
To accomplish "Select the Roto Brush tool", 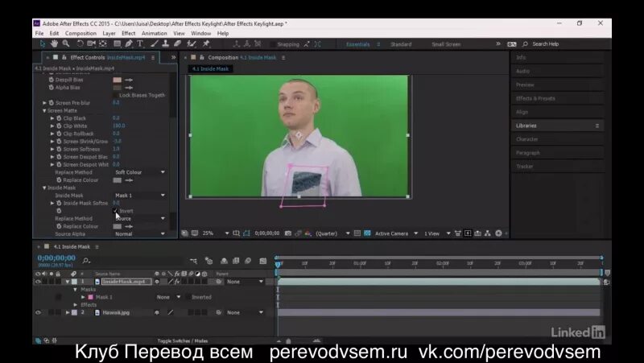I will tap(192, 43).
